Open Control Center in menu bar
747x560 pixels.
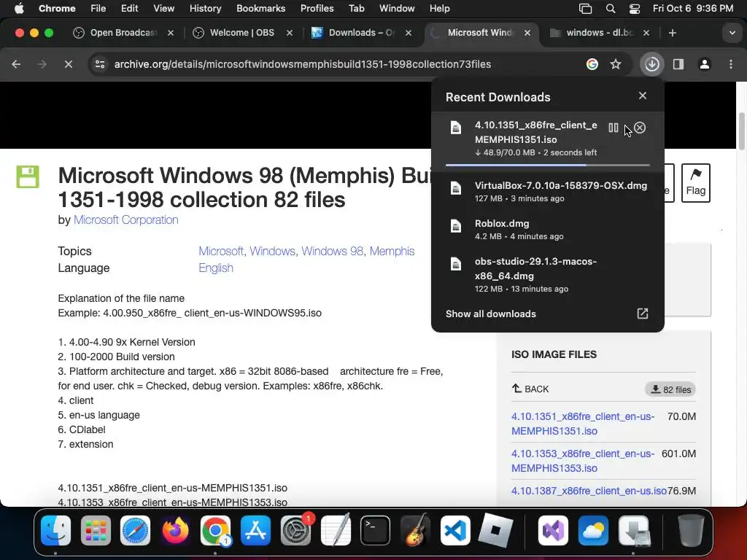point(635,8)
